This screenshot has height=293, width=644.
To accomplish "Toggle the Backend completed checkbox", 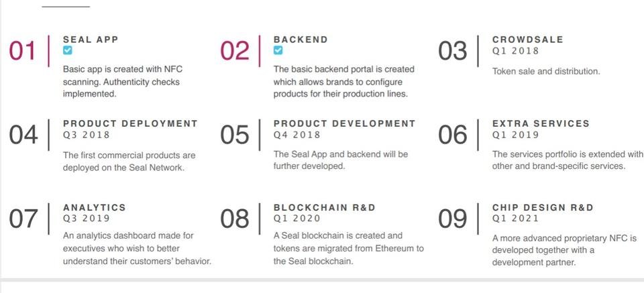I will tap(278, 50).
